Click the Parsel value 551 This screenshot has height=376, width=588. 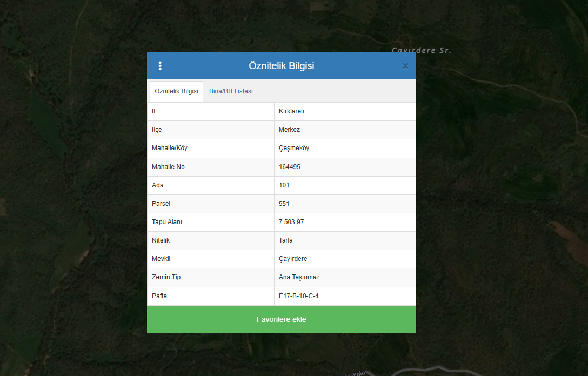click(284, 204)
